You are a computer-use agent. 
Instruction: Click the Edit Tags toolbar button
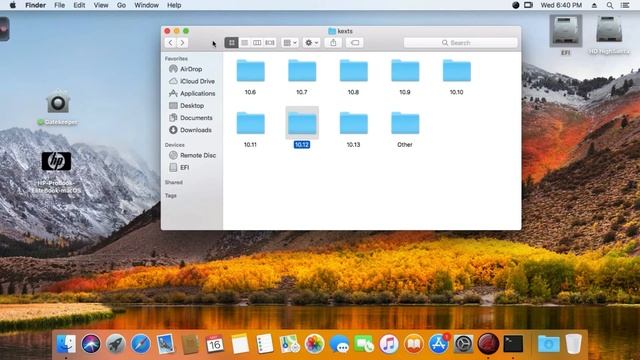coord(355,42)
